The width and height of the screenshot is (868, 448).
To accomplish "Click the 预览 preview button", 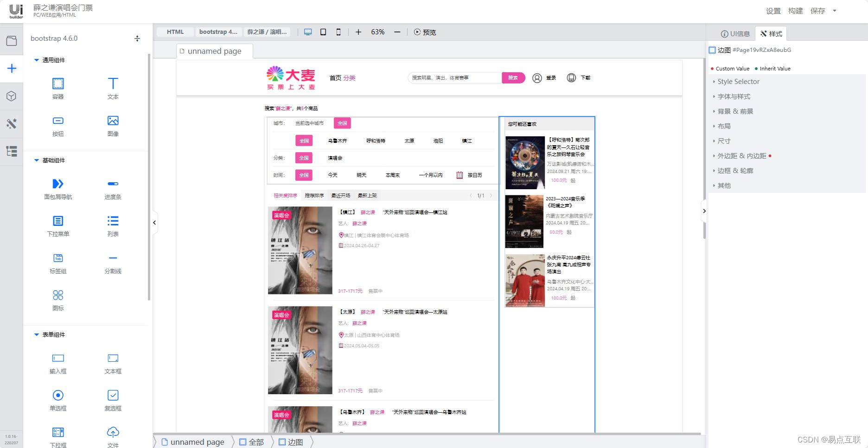I will click(425, 32).
